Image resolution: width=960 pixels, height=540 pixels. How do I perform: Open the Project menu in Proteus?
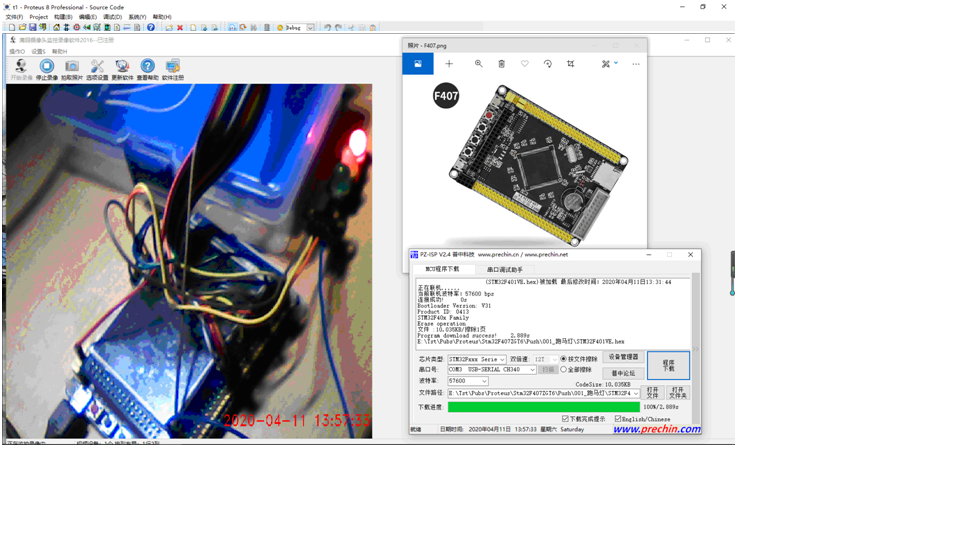[x=38, y=17]
